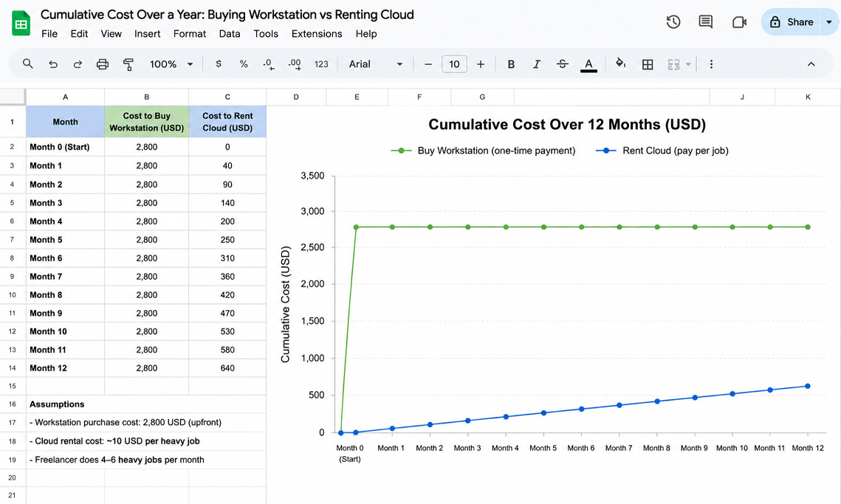Click Rent Cloud legend entry
This screenshot has width=841, height=504.
tap(662, 151)
